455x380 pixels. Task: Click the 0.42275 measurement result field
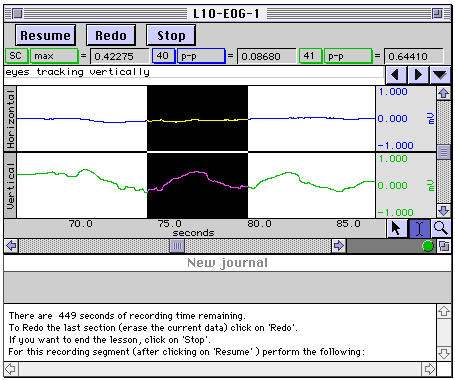[x=120, y=56]
